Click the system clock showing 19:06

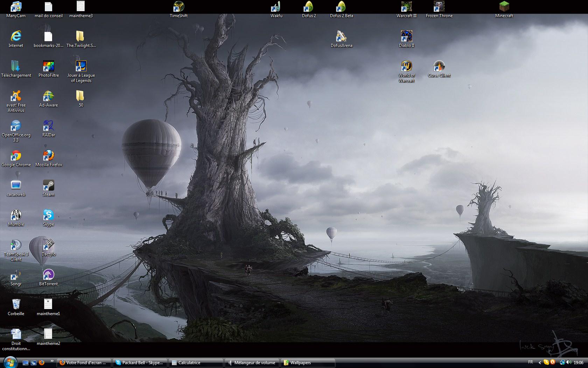(x=579, y=363)
